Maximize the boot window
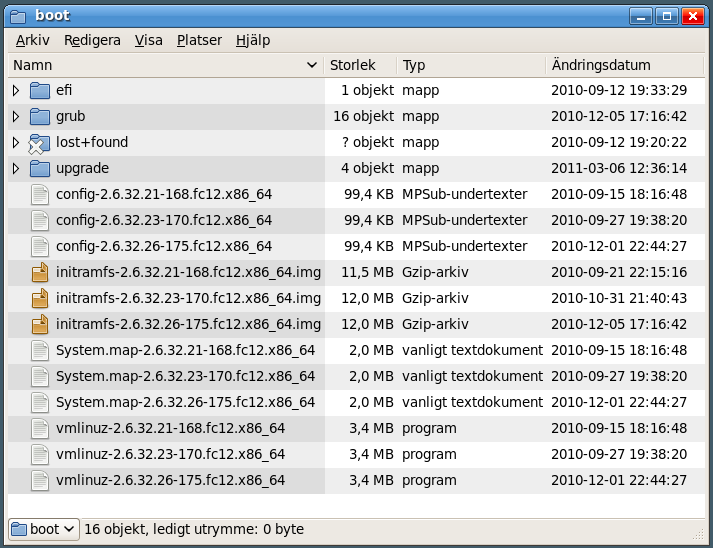The height and width of the screenshot is (548, 713). coord(667,17)
